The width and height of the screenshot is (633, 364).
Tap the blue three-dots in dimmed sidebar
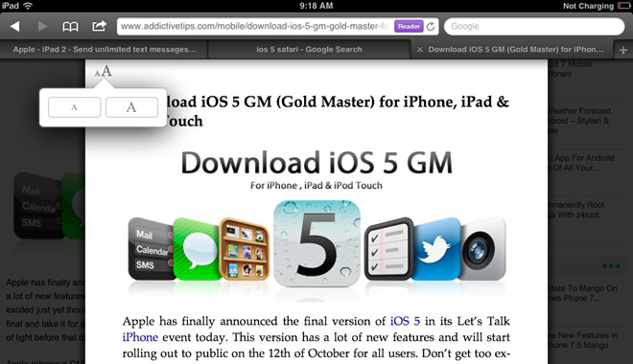click(611, 266)
